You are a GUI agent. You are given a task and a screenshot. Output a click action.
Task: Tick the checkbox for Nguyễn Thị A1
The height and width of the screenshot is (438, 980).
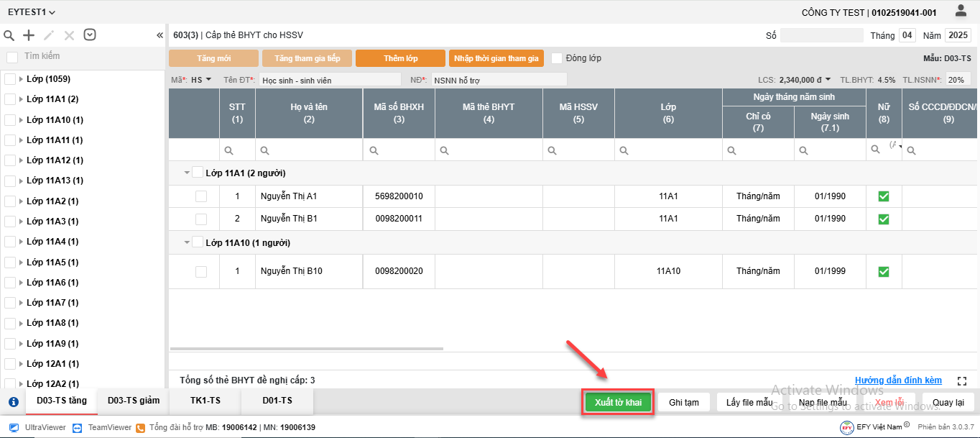tap(201, 196)
